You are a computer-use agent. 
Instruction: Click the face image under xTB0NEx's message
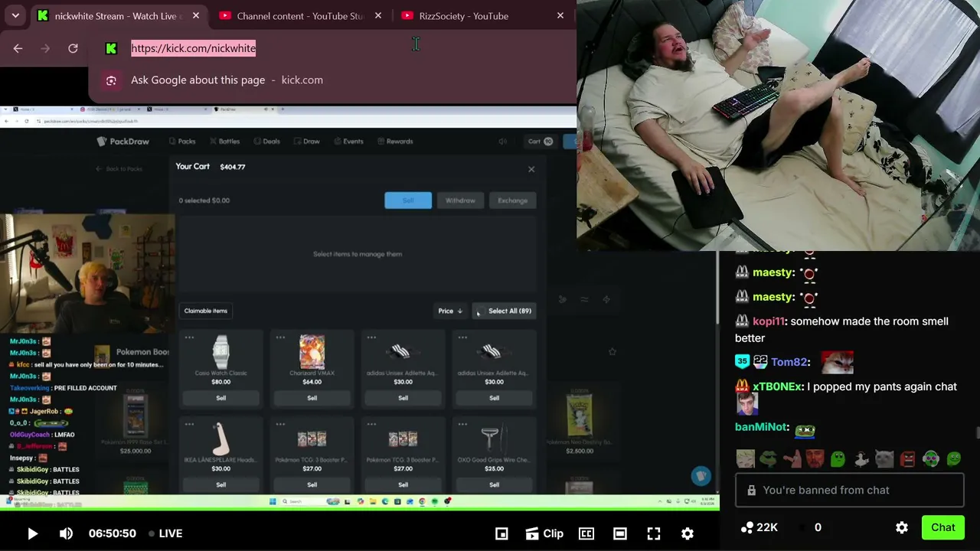coord(746,406)
